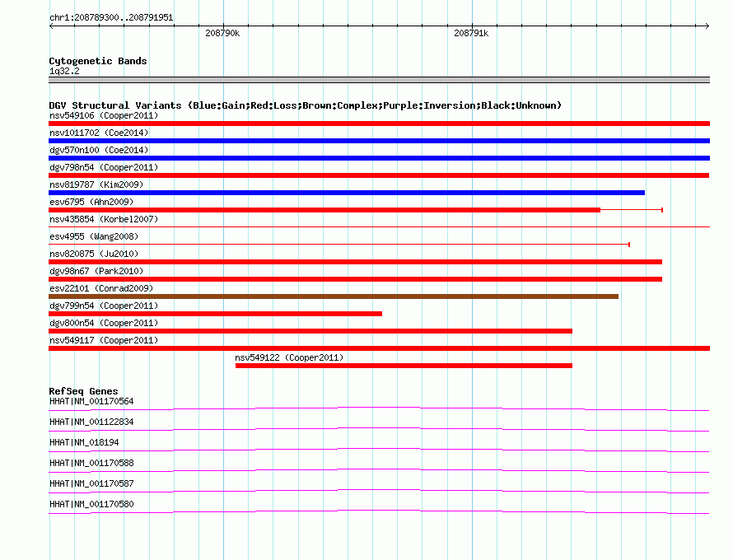Image resolution: width=733 pixels, height=560 pixels.
Task: Click the gray cytogenetic band bar
Action: 379,80
